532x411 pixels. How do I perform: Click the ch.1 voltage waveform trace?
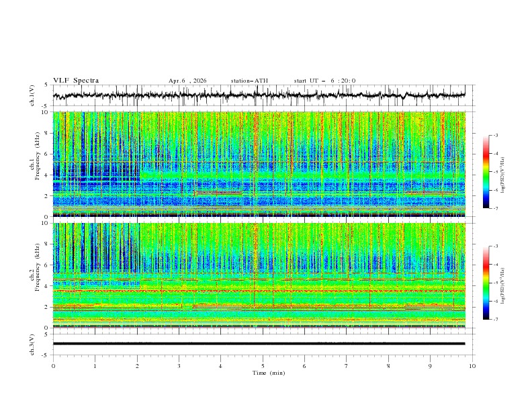(x=259, y=95)
